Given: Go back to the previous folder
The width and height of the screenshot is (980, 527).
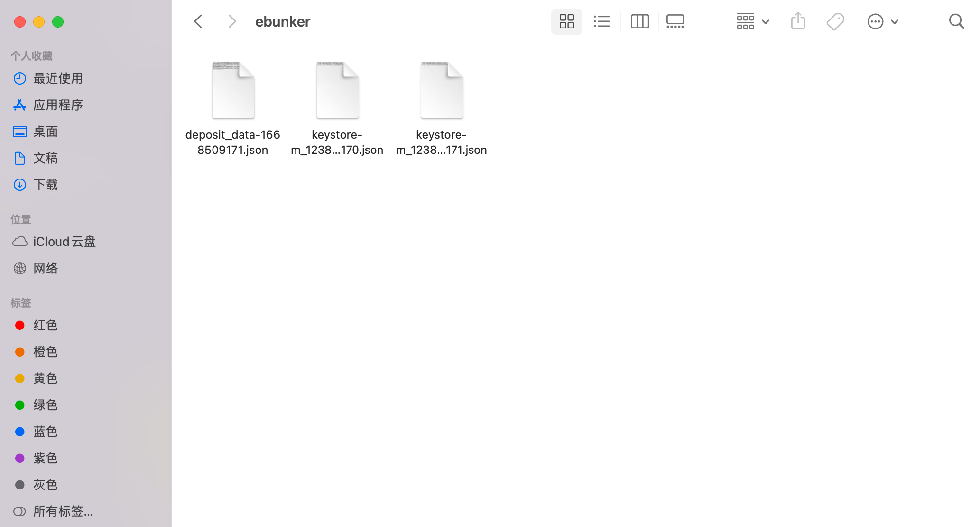Looking at the screenshot, I should click(x=198, y=21).
